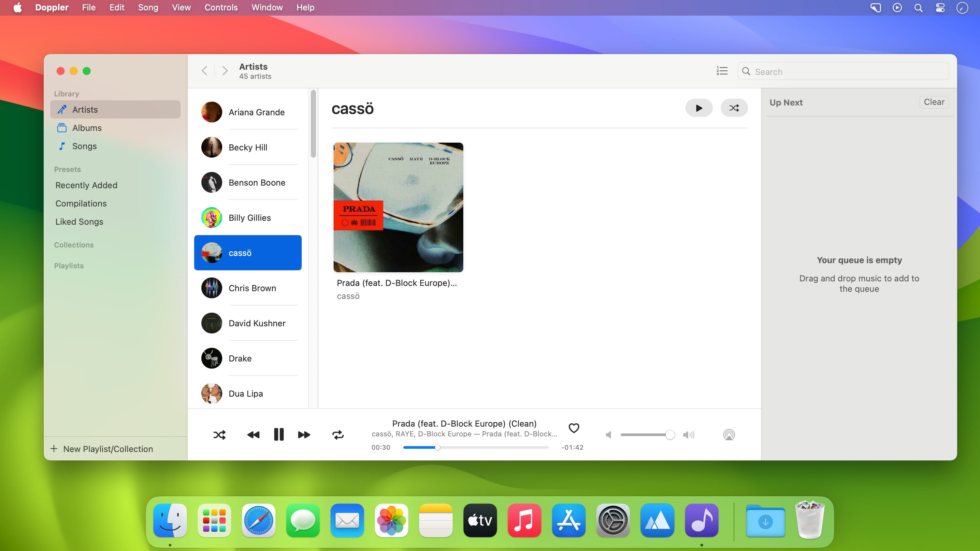Open Spotlight search in menu bar
This screenshot has height=551, width=980.
point(918,7)
